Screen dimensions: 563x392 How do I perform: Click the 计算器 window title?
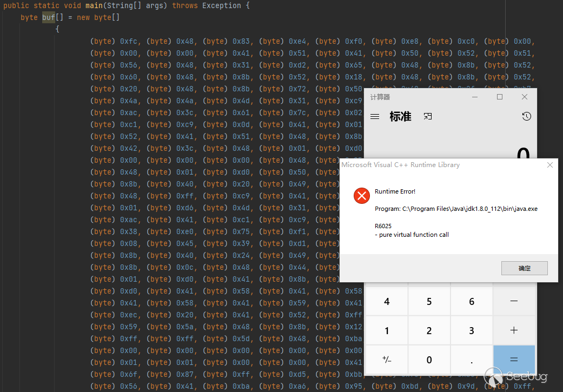click(380, 97)
